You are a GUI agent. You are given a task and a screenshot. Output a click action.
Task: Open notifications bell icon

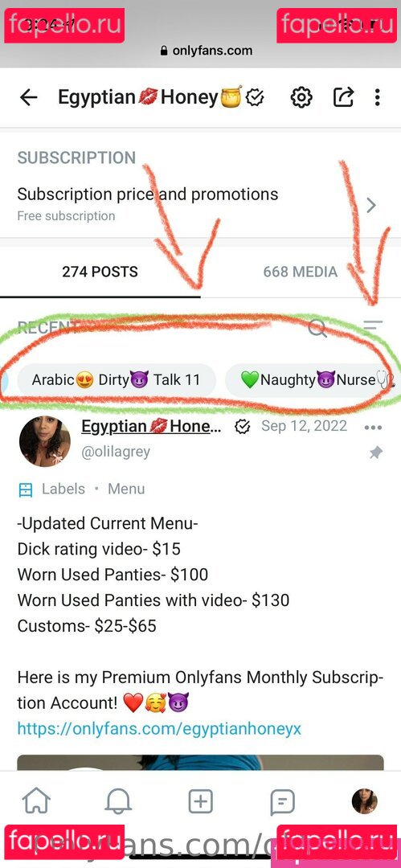[118, 801]
